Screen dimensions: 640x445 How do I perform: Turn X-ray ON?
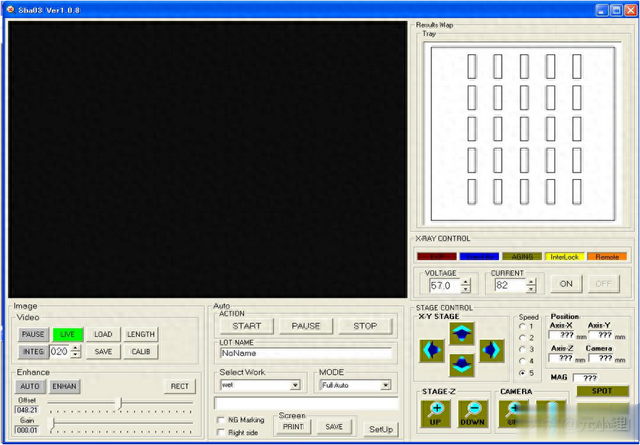(566, 284)
